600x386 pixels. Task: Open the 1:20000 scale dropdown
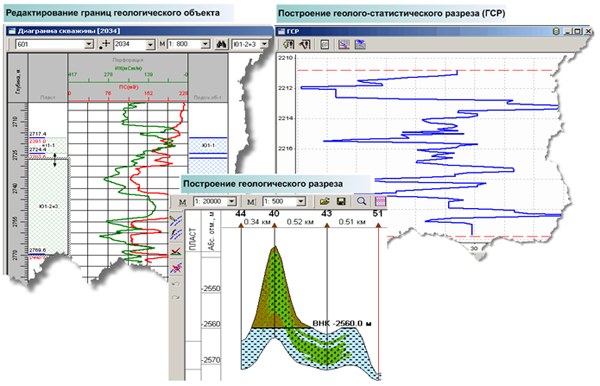pyautogui.click(x=232, y=201)
